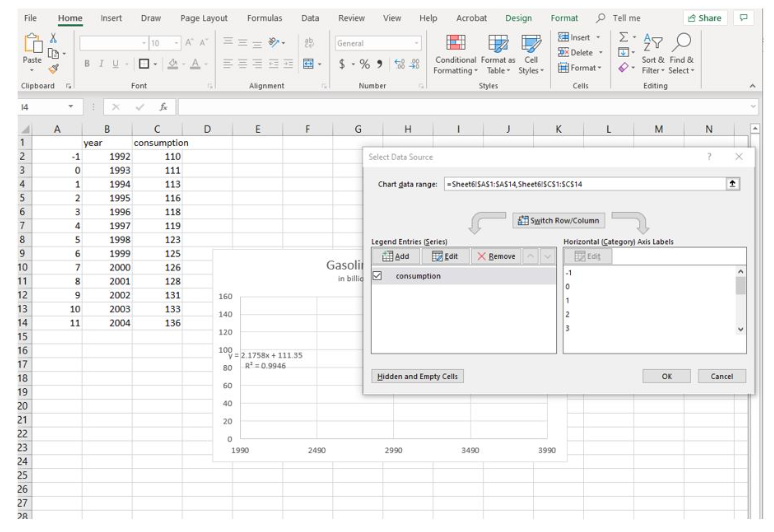Open the Delete cells dropdown arrow

[x=601, y=52]
